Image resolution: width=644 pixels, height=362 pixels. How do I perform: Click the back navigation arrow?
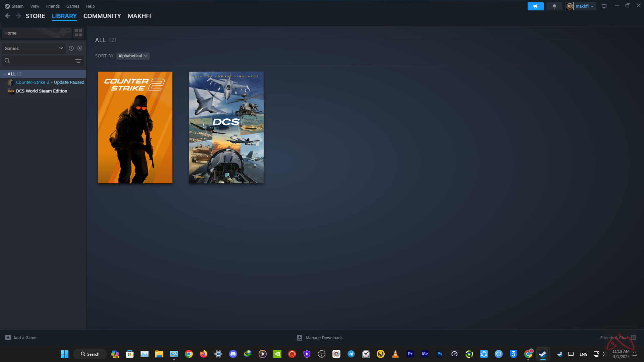pyautogui.click(x=8, y=16)
